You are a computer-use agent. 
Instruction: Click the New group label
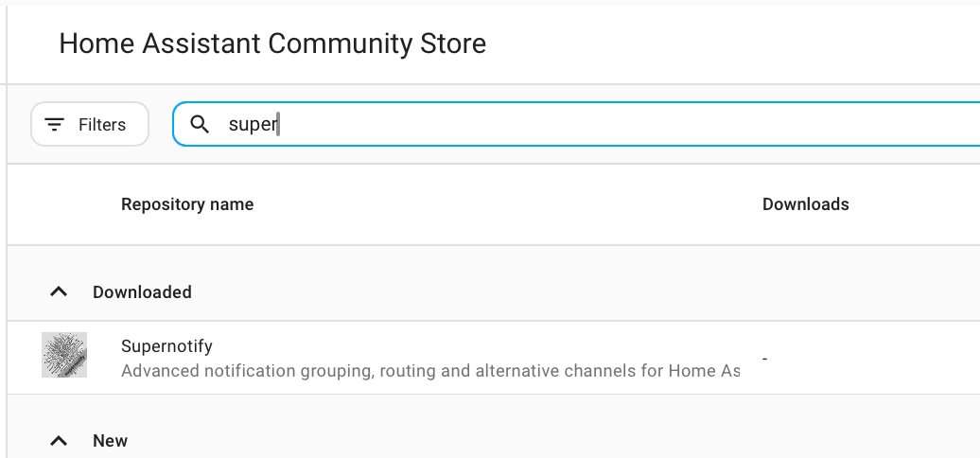click(110, 441)
